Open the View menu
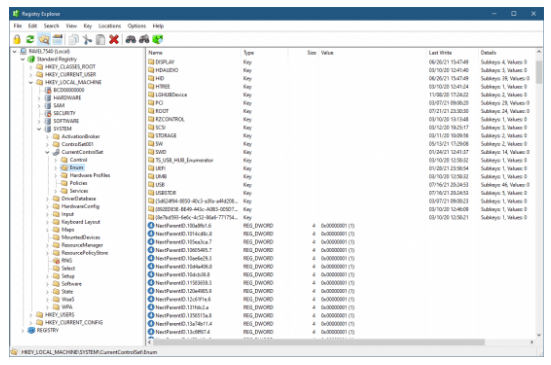 (x=71, y=26)
